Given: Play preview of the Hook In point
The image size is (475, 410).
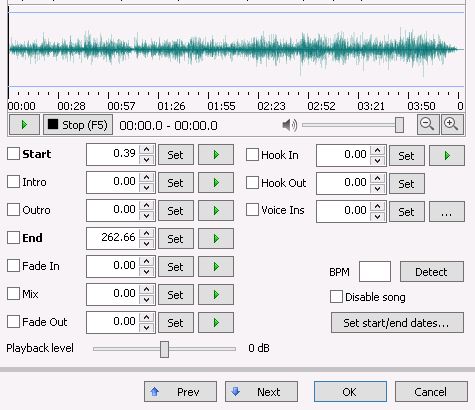Looking at the screenshot, I should pyautogui.click(x=447, y=155).
